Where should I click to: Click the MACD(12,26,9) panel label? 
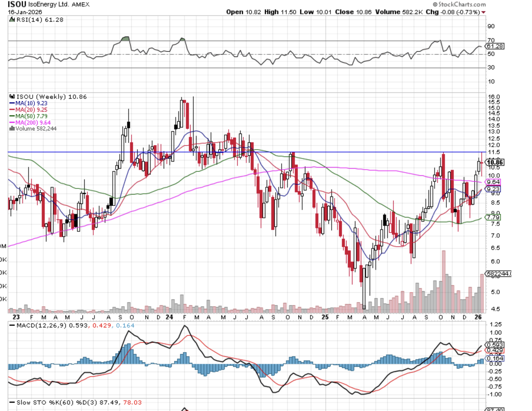[x=42, y=325]
